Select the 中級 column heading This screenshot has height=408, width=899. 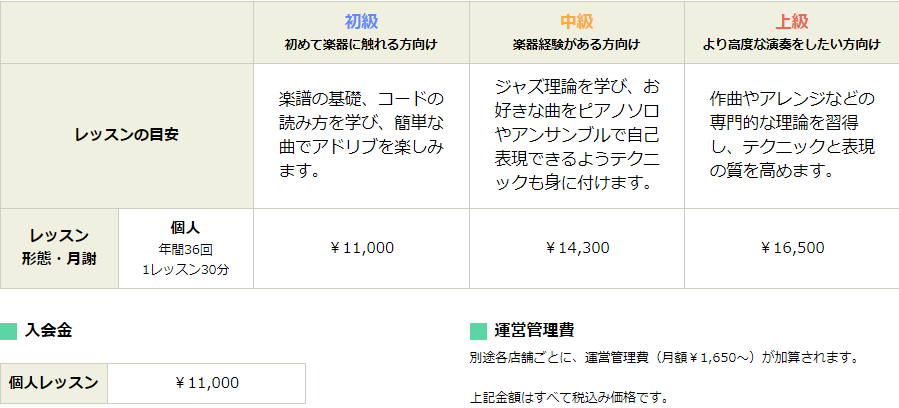(x=576, y=22)
